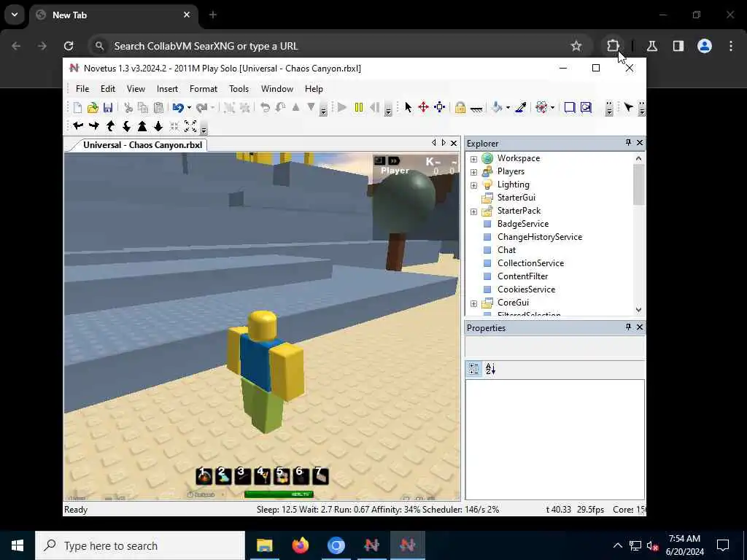Screen dimensions: 747x560
Task: Pan camera left with arrow
Action: point(78,126)
